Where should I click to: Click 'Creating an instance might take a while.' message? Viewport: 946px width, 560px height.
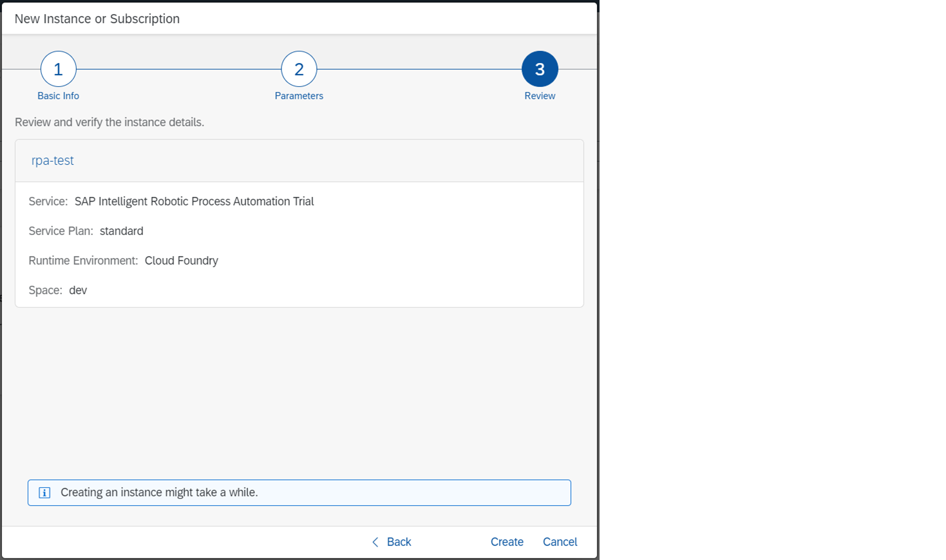point(159,492)
